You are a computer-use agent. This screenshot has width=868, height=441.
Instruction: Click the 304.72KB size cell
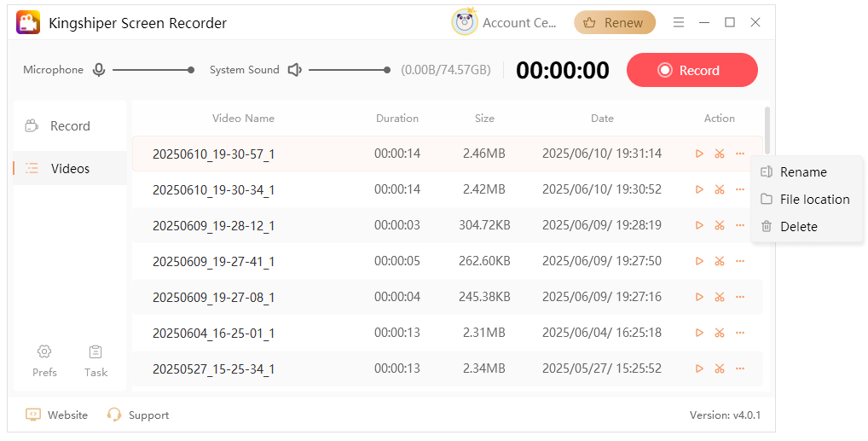pyautogui.click(x=484, y=225)
